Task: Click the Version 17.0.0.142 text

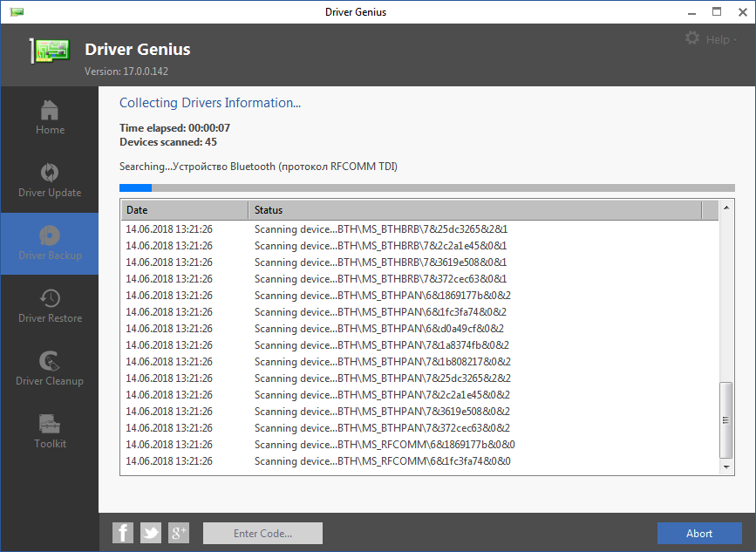Action: pyautogui.click(x=126, y=72)
